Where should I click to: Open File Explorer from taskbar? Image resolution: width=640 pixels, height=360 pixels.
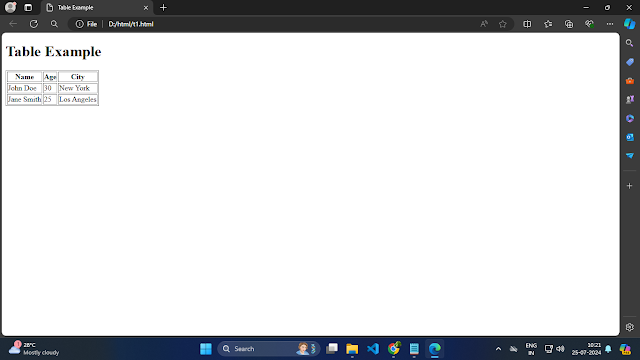tap(352, 349)
